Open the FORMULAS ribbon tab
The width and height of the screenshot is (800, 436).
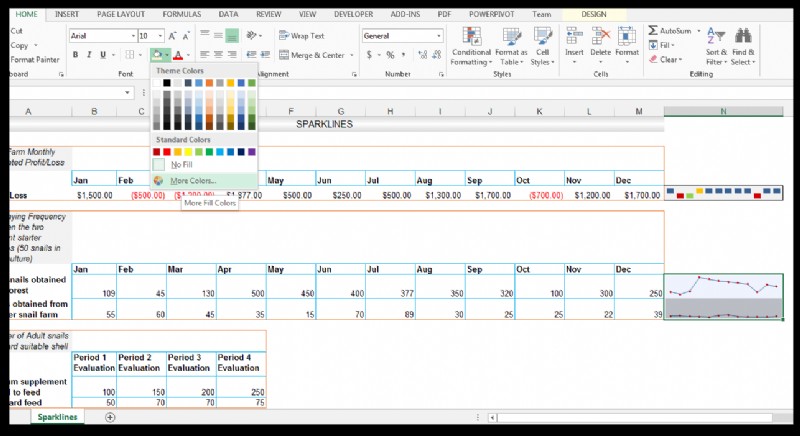[181, 15]
